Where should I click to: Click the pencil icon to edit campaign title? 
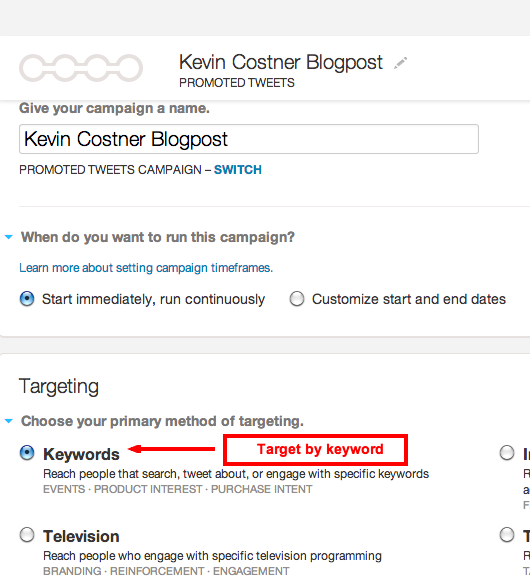(400, 63)
